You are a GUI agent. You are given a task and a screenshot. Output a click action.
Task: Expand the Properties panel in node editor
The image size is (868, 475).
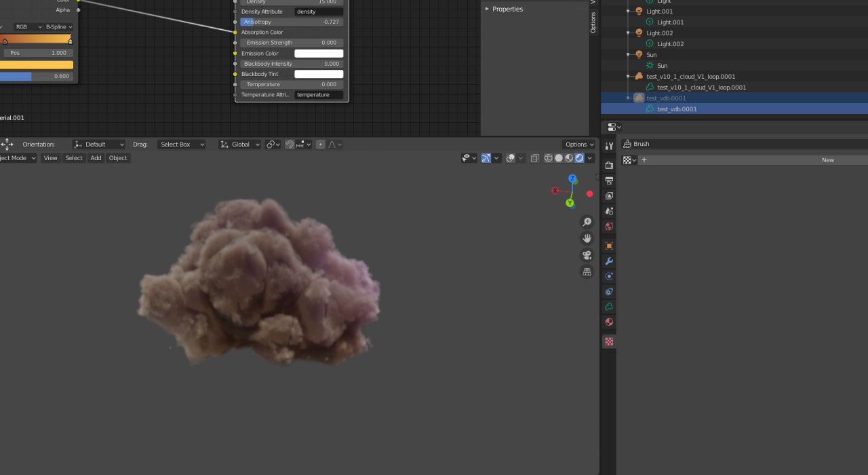pos(487,9)
